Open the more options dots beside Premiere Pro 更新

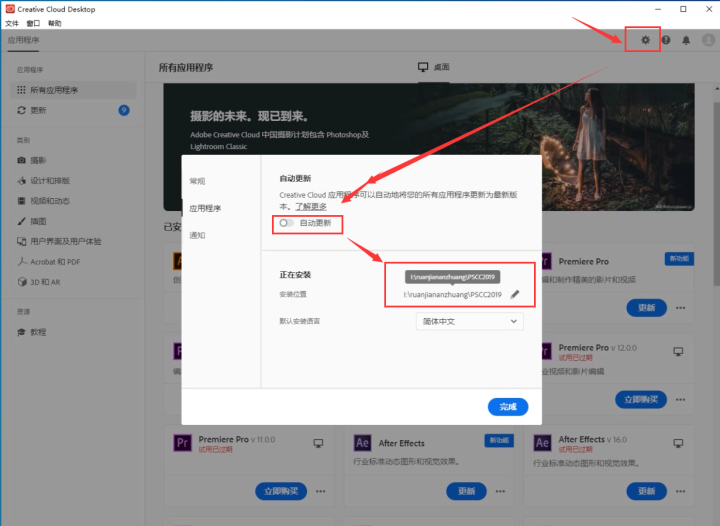pos(681,308)
